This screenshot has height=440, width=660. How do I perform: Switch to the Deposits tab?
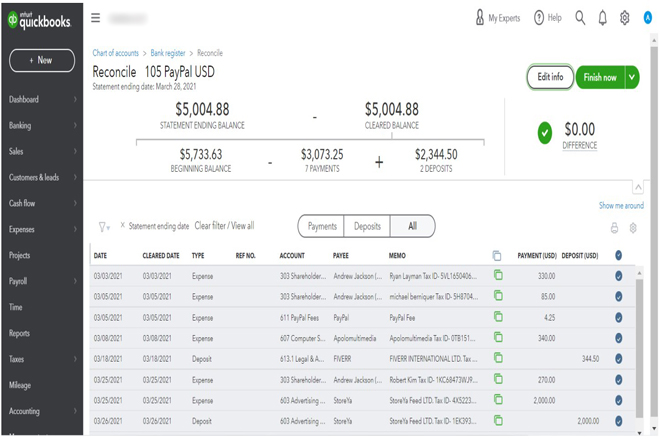click(367, 226)
